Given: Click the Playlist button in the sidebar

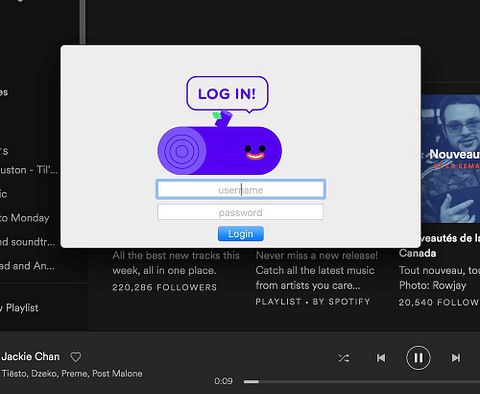Looking at the screenshot, I should (x=19, y=308).
